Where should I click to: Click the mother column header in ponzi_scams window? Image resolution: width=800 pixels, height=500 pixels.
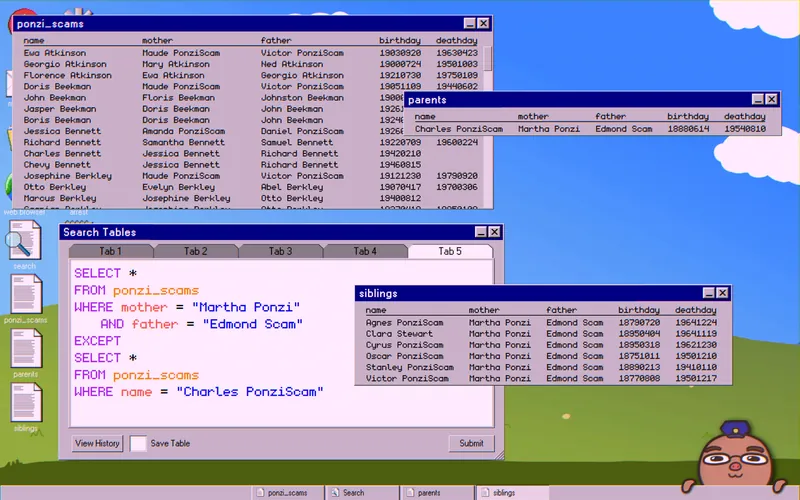(x=157, y=40)
